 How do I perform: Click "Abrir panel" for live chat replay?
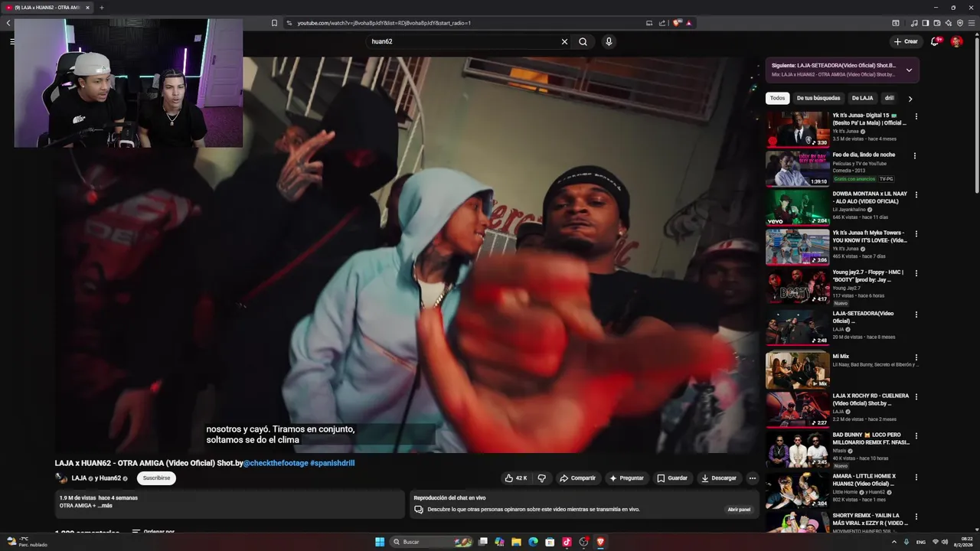739,510
